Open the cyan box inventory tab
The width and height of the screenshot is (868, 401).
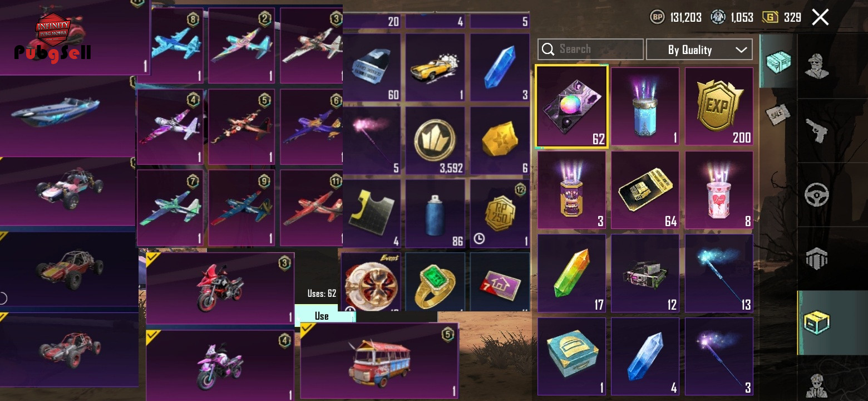point(778,61)
